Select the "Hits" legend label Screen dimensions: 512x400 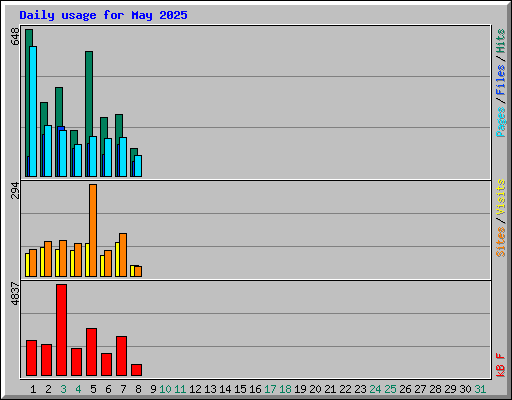500,41
